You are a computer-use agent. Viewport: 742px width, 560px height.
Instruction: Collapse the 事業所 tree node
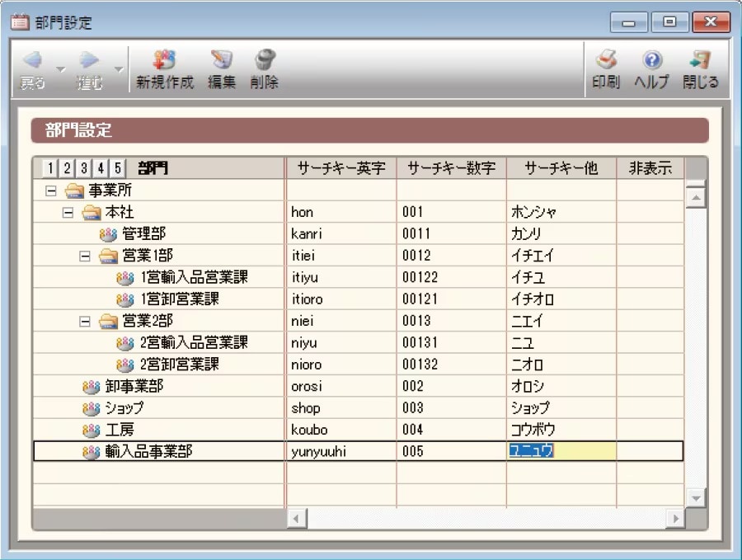pos(50,191)
